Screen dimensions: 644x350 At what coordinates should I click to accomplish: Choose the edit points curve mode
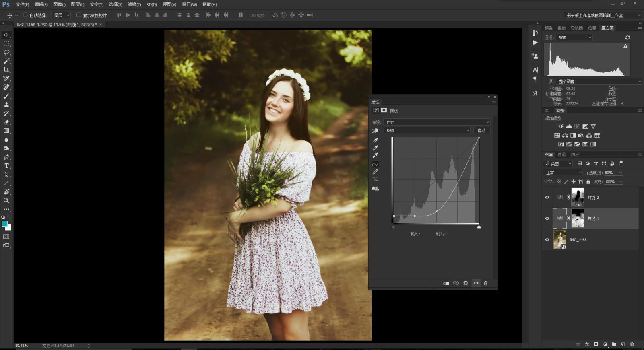point(375,164)
